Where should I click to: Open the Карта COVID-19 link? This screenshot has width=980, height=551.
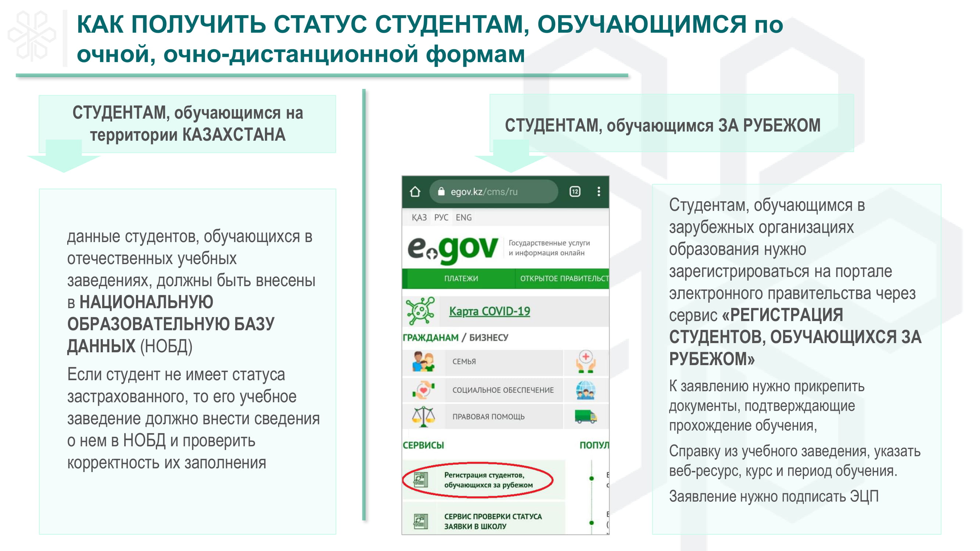489,311
